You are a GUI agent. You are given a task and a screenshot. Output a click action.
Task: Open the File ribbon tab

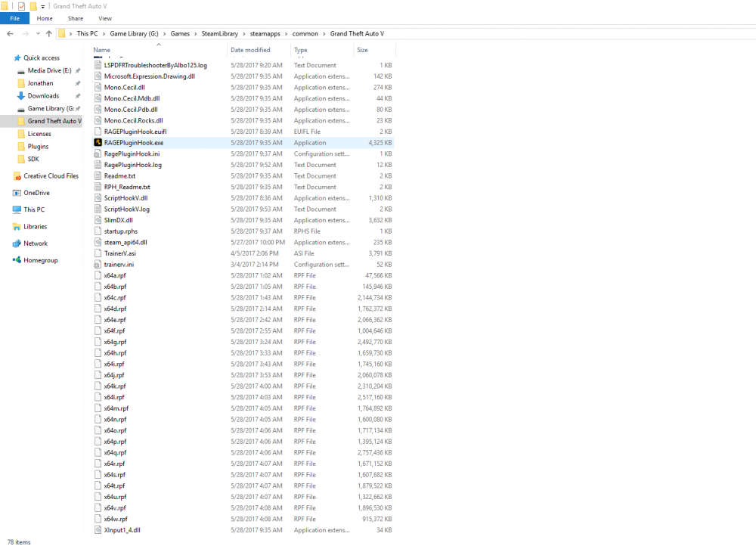[14, 18]
